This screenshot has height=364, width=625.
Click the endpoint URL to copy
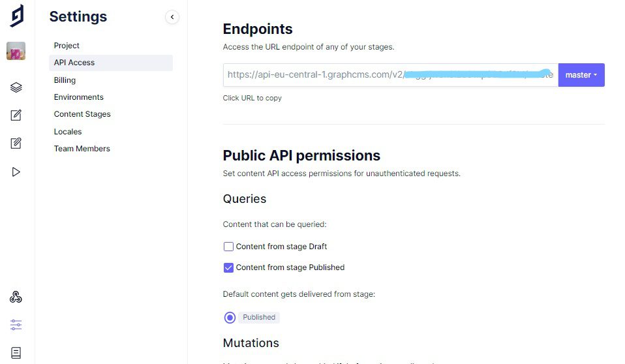(390, 75)
